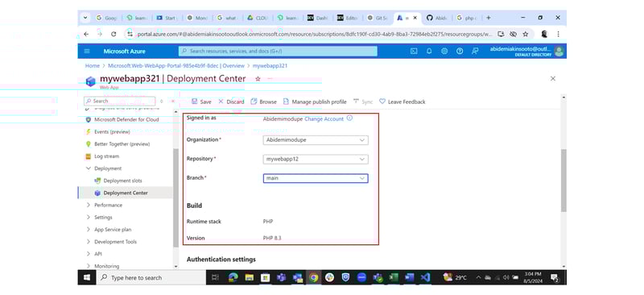The width and height of the screenshot is (644, 295).
Task: Open File Explorer from the taskbar
Action: [x=249, y=278]
